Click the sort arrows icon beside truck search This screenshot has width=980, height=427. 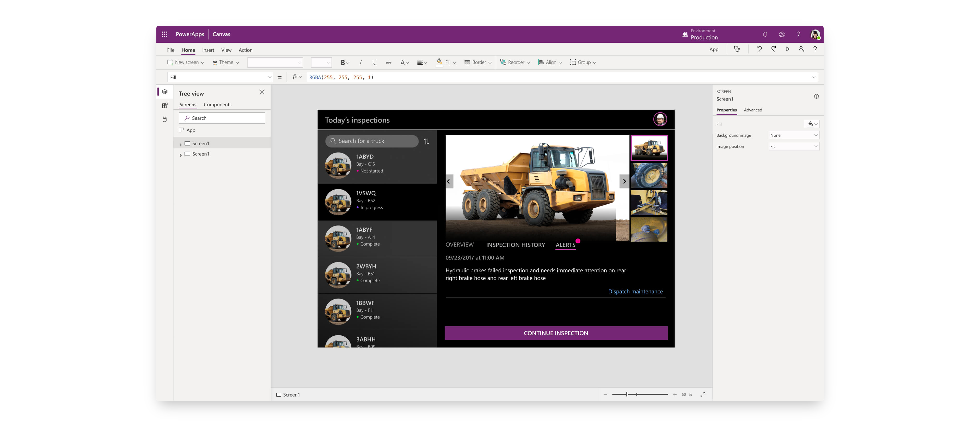click(x=426, y=141)
